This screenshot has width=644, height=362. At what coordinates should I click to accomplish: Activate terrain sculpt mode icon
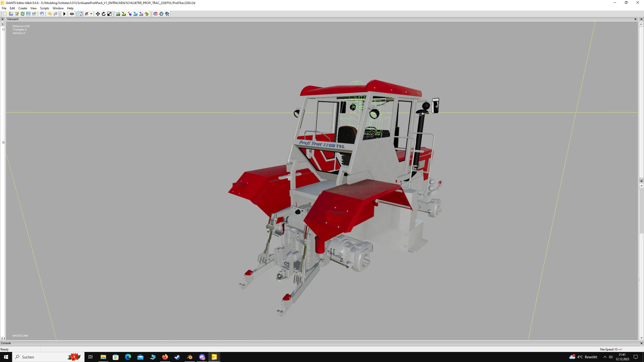point(118,14)
